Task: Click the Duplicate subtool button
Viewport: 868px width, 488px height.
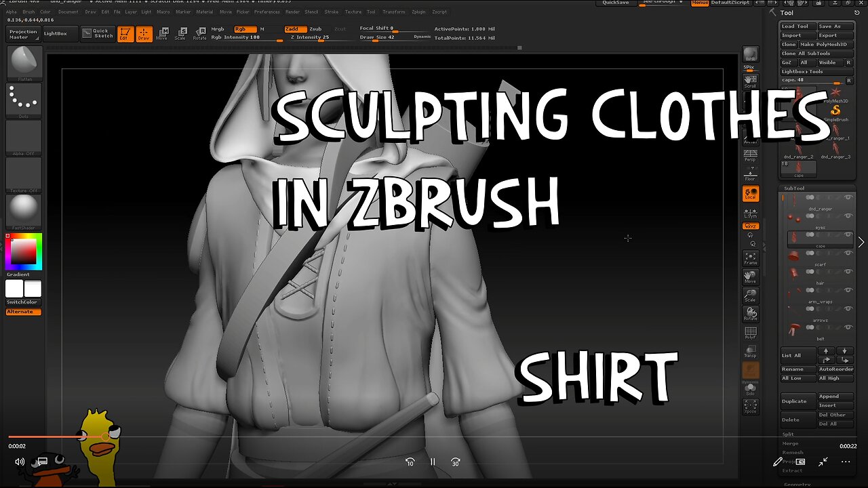Action: click(798, 401)
